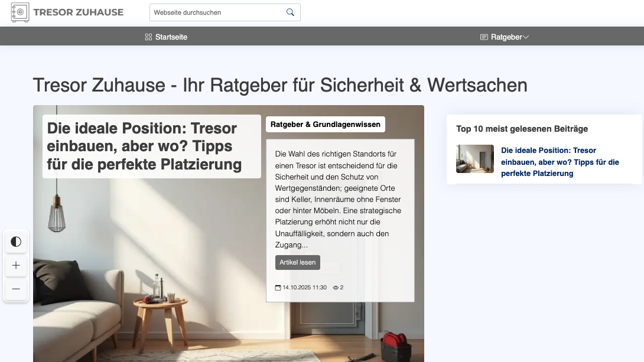Open the Ratgeber navigation menu
Screen dimensions: 644x362
pos(506,37)
